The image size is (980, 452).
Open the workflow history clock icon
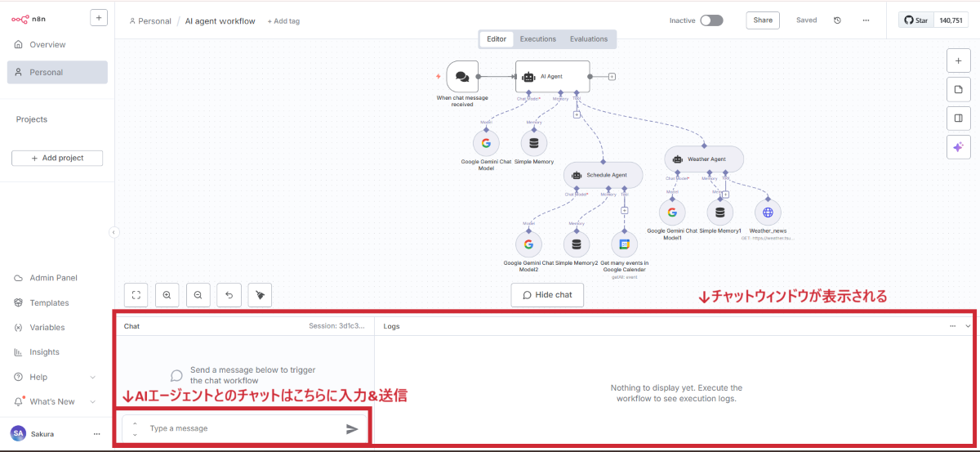click(x=837, y=20)
